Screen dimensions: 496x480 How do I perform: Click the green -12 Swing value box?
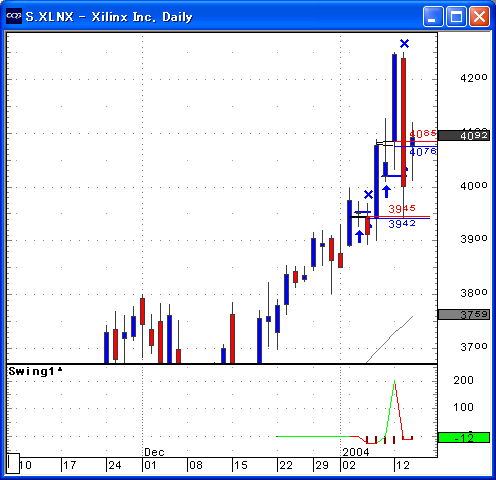(x=464, y=437)
